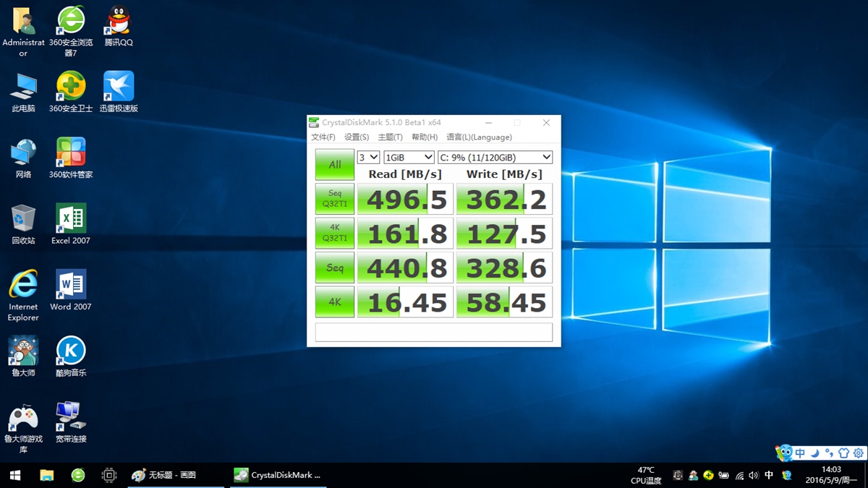The image size is (868, 488).
Task: Start the 4K Q32T1 benchmark test
Action: [x=334, y=233]
